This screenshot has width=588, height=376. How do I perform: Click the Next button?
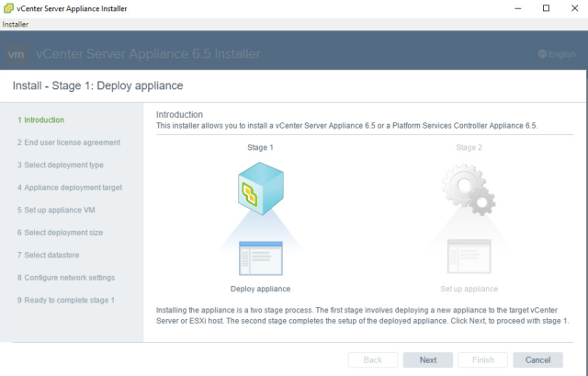428,359
